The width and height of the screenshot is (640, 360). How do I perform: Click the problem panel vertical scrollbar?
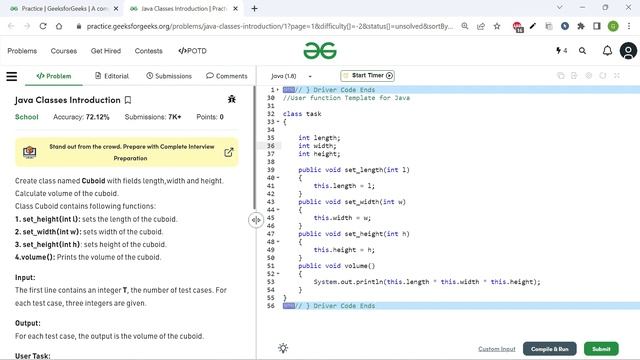coord(255,148)
